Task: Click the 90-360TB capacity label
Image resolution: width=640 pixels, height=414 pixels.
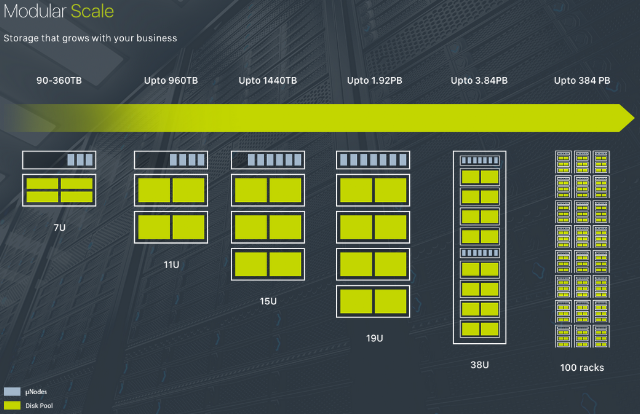Action: [x=59, y=80]
